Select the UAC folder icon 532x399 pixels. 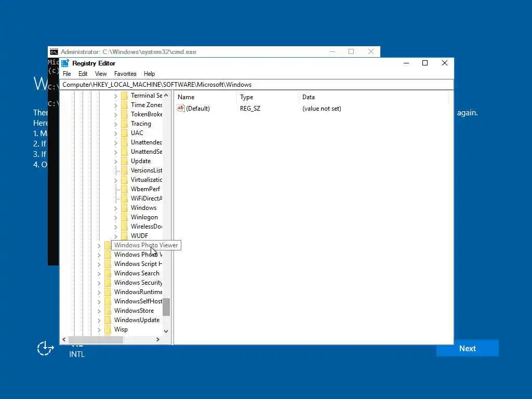coord(125,133)
